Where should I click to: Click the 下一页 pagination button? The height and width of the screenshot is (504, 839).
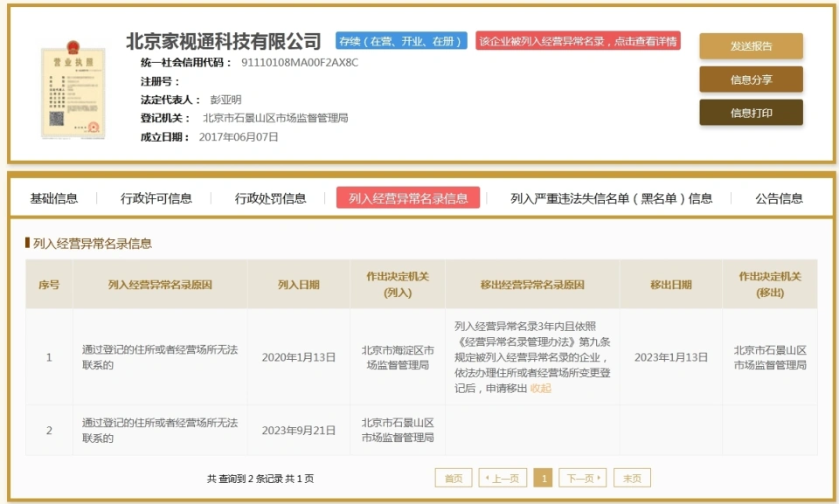pos(583,478)
